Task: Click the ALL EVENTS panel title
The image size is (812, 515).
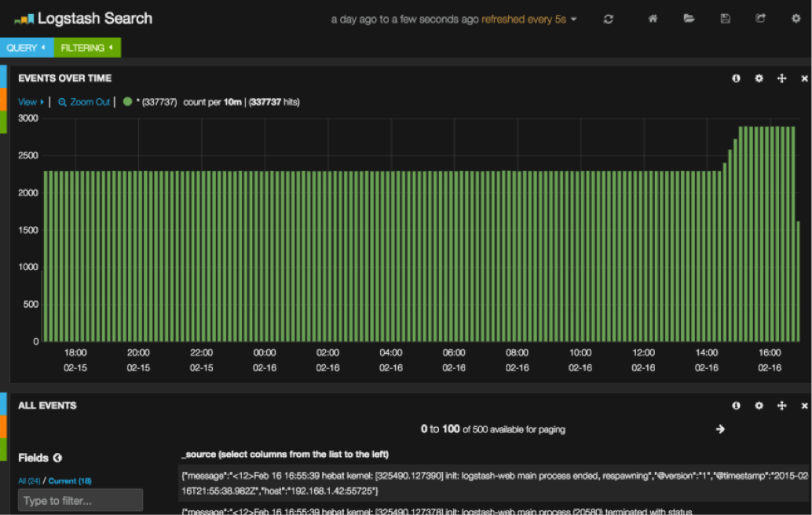Action: 47,406
